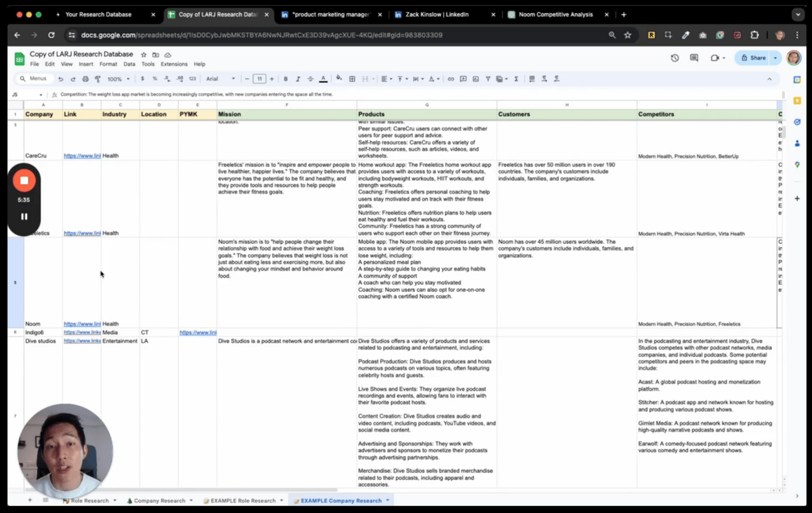This screenshot has width=812, height=513.
Task: Open horizontal align dropdown
Action: pyautogui.click(x=386, y=79)
